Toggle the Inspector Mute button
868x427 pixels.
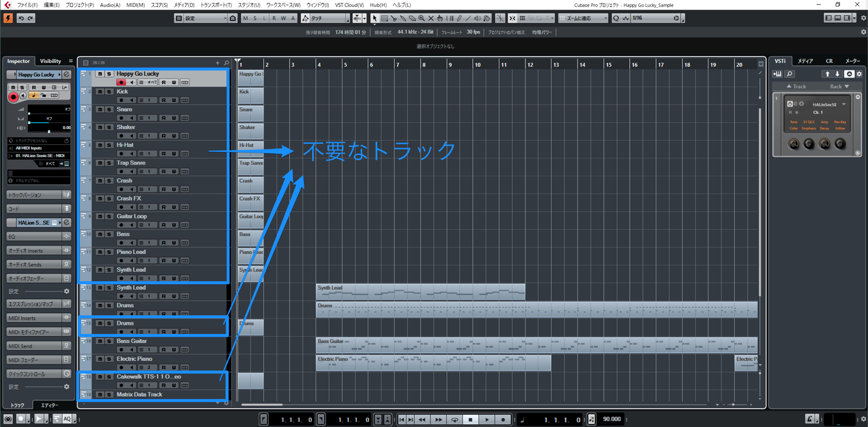point(13,87)
